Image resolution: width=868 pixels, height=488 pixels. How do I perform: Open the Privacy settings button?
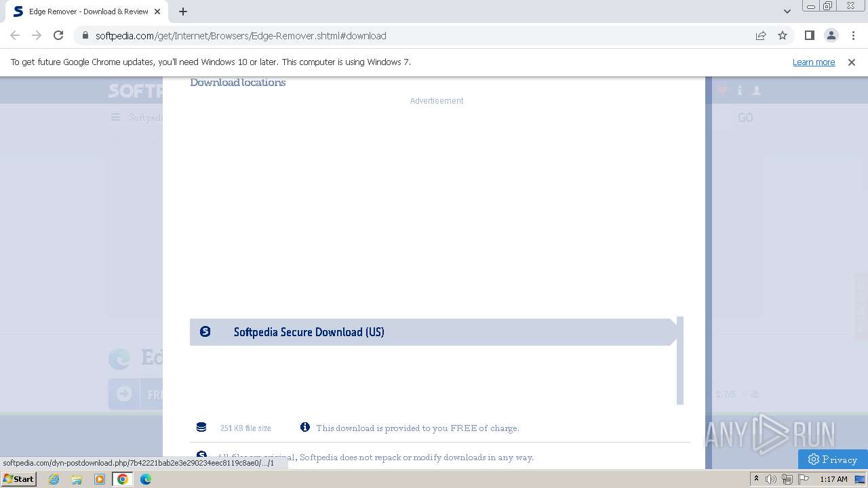pyautogui.click(x=833, y=459)
